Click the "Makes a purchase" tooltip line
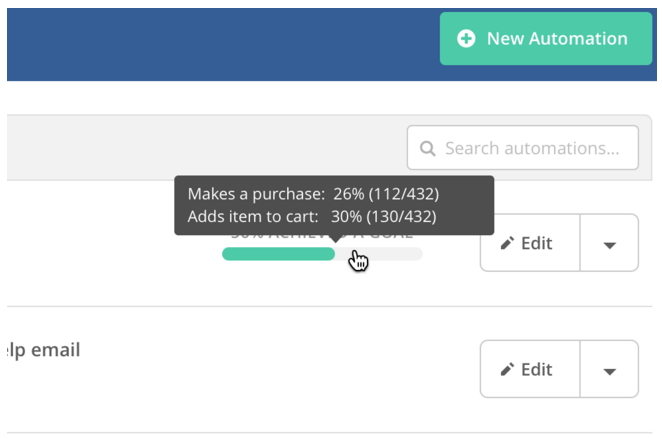The width and height of the screenshot is (662, 439). [313, 194]
